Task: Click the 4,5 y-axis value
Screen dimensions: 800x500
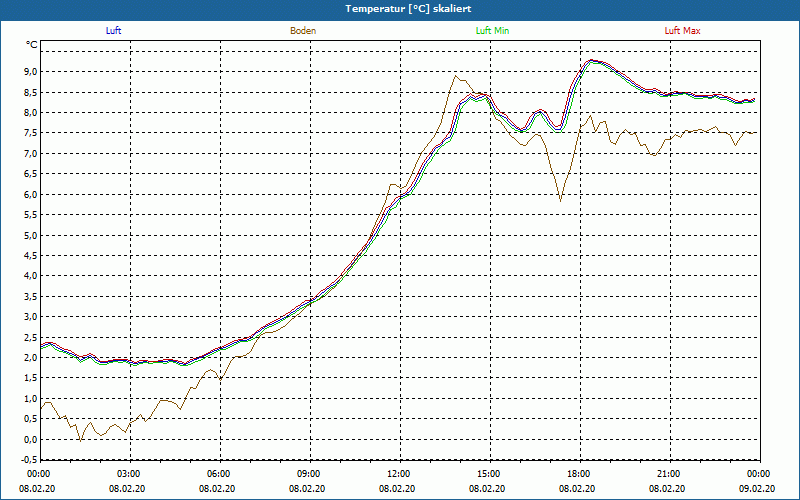Action: pyautogui.click(x=31, y=256)
